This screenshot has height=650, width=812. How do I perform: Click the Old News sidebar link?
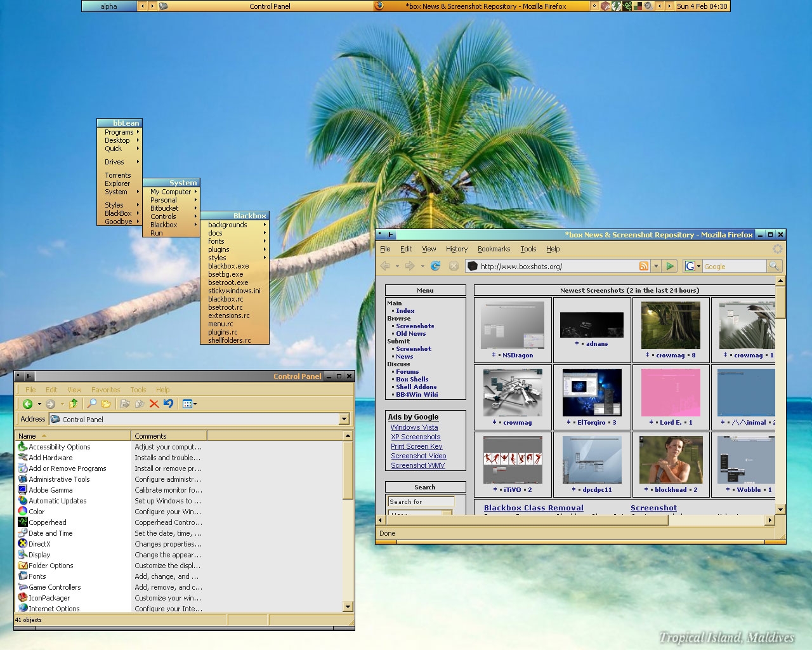(x=411, y=333)
